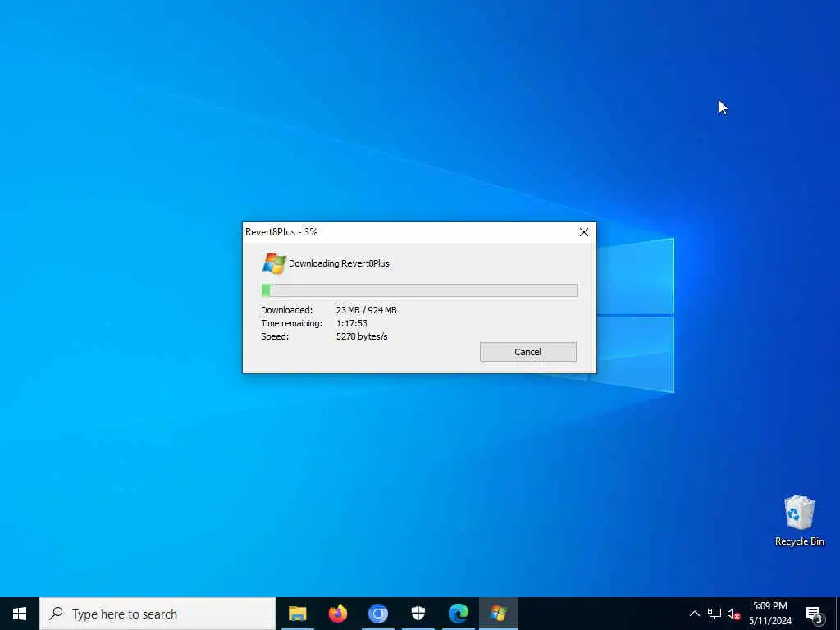Select the Recycle Bin desktop icon
Screen dimensions: 840x630
click(799, 520)
